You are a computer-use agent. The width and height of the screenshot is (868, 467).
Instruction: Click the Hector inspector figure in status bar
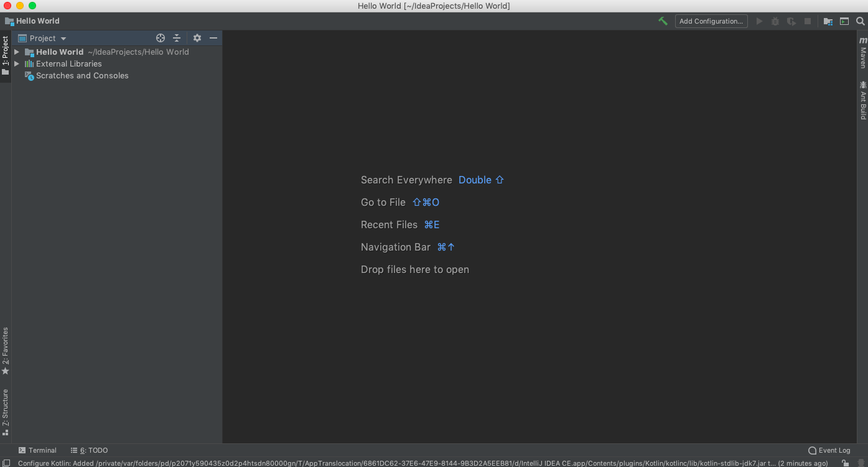point(860,463)
